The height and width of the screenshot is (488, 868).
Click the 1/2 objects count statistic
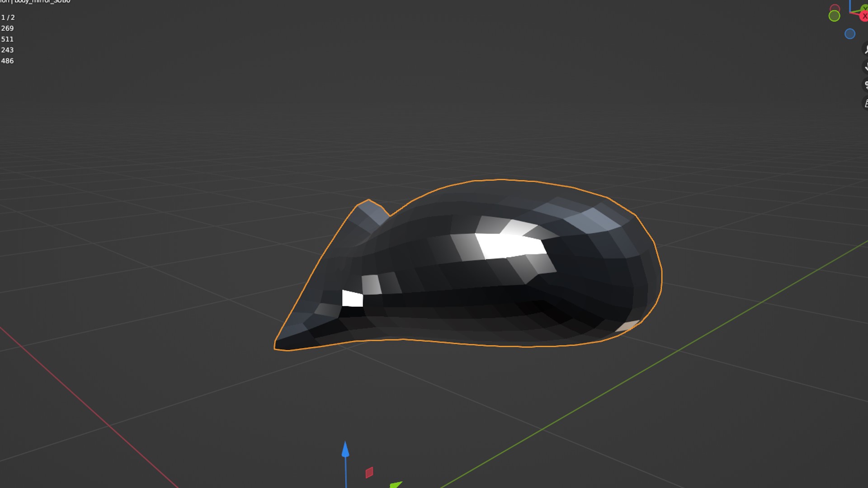coord(8,18)
